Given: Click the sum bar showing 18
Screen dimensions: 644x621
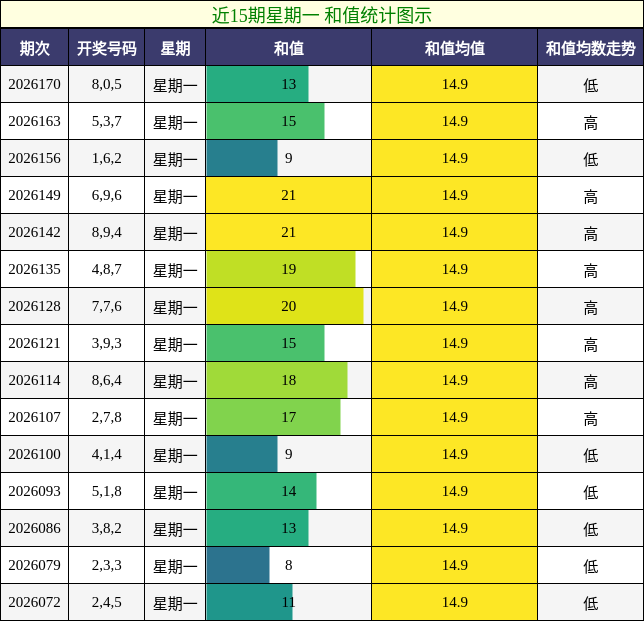Looking at the screenshot, I should point(277,380).
